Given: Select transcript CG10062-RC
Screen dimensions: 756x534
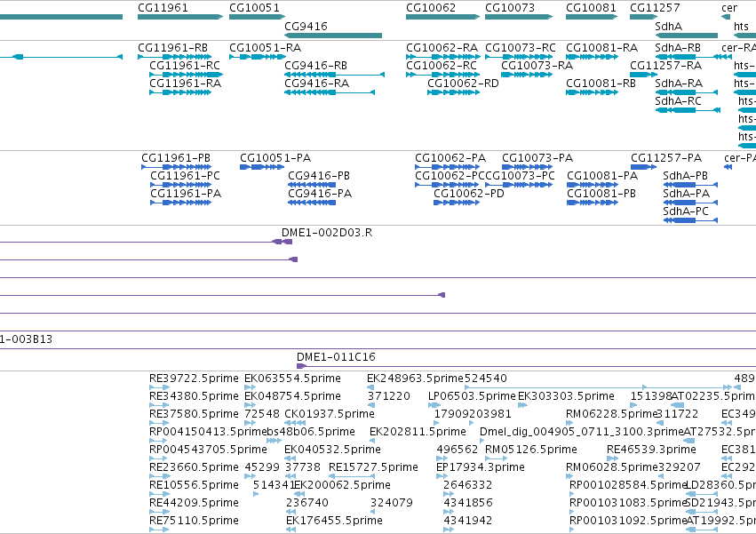Looking at the screenshot, I should tap(442, 75).
